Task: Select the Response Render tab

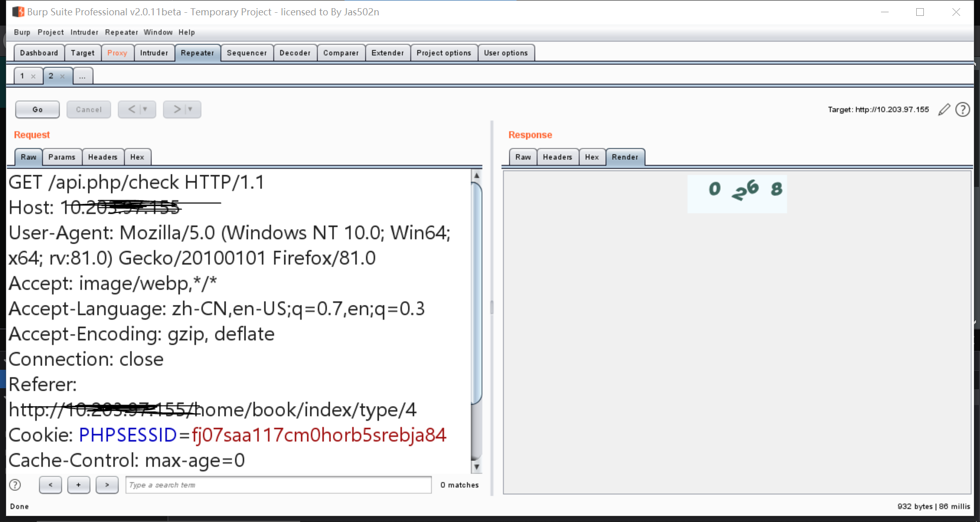Action: pyautogui.click(x=625, y=157)
